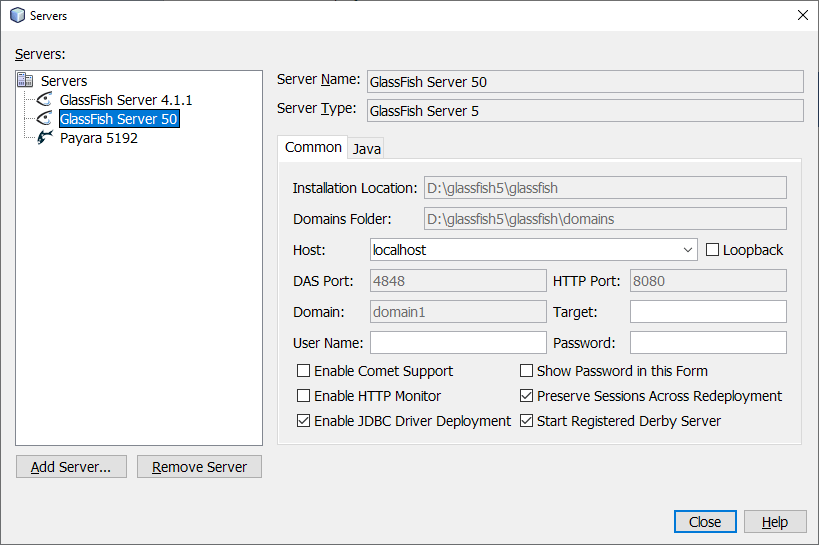Click the Servers dialog title bar icon

[17, 15]
